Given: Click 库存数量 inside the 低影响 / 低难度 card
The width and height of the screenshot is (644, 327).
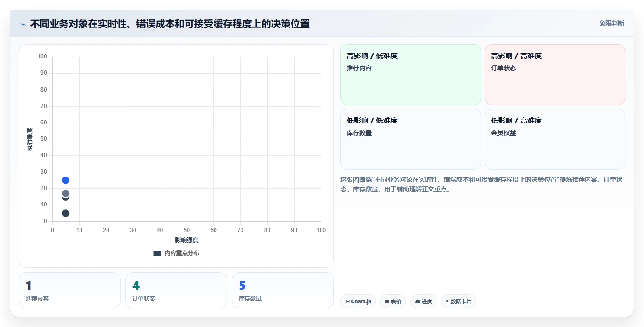Looking at the screenshot, I should (x=359, y=133).
